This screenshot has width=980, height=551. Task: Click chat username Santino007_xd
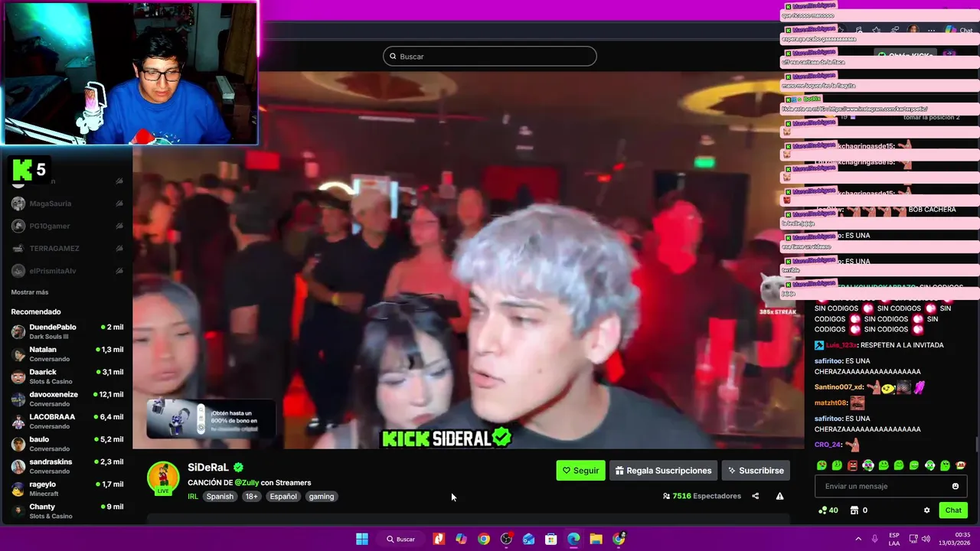tap(838, 387)
